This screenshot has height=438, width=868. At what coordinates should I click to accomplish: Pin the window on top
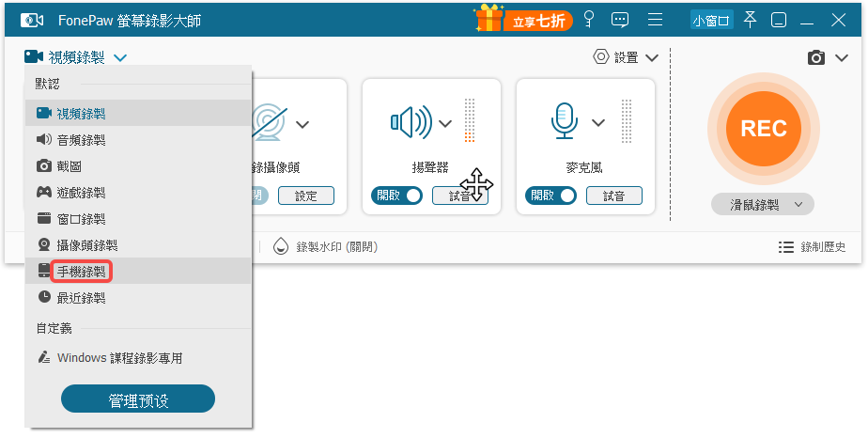[x=750, y=20]
